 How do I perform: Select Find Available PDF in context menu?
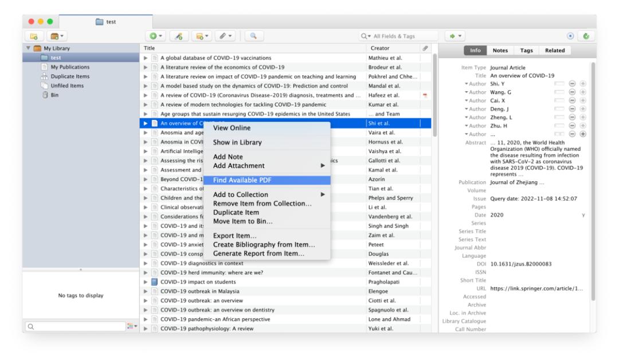pyautogui.click(x=250, y=180)
